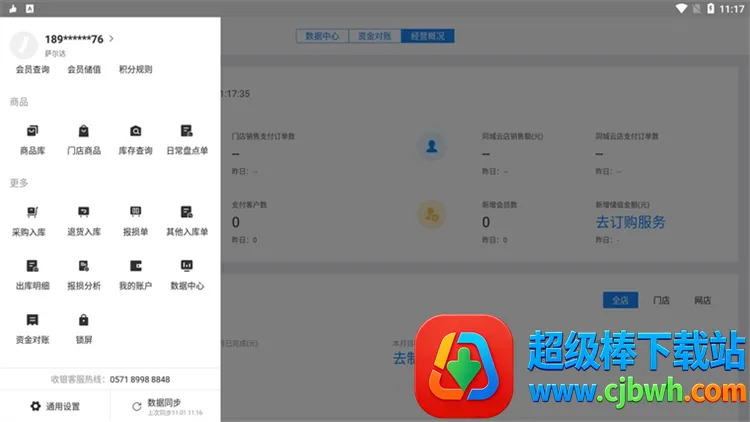The width and height of the screenshot is (750, 422).
Task: Select the 网店 filter tab
Action: pyautogui.click(x=703, y=300)
